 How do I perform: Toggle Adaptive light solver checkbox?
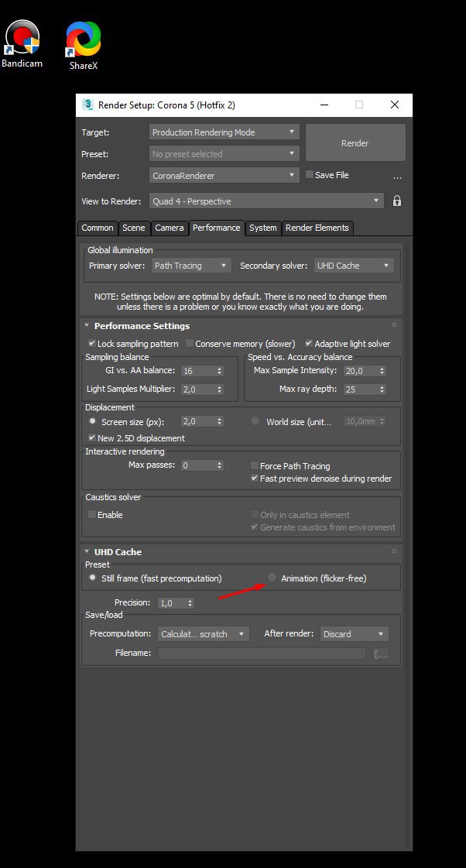pos(309,343)
